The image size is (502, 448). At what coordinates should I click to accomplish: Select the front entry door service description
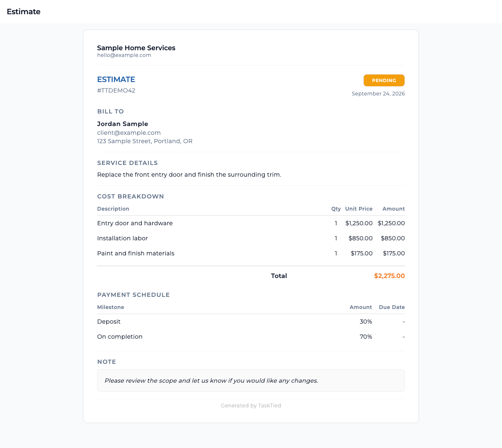pos(189,175)
